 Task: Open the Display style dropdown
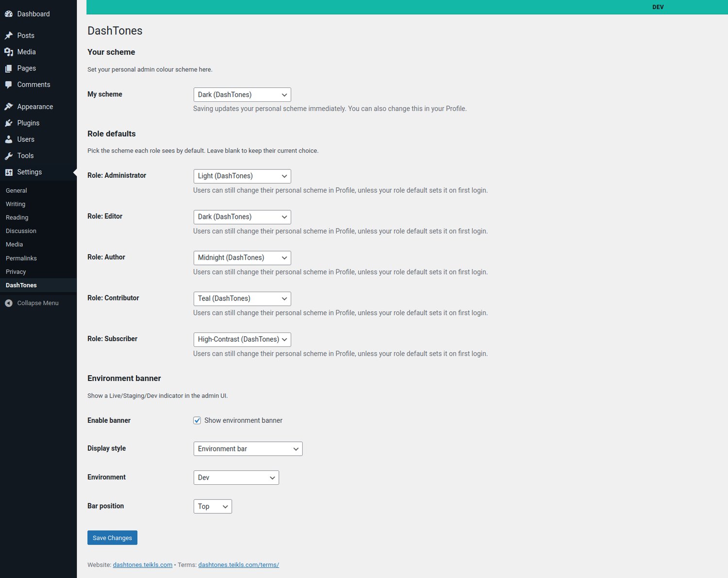coord(248,449)
